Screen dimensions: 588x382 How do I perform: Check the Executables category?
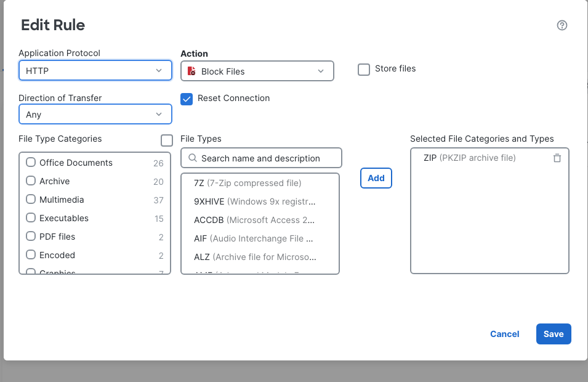click(x=31, y=217)
